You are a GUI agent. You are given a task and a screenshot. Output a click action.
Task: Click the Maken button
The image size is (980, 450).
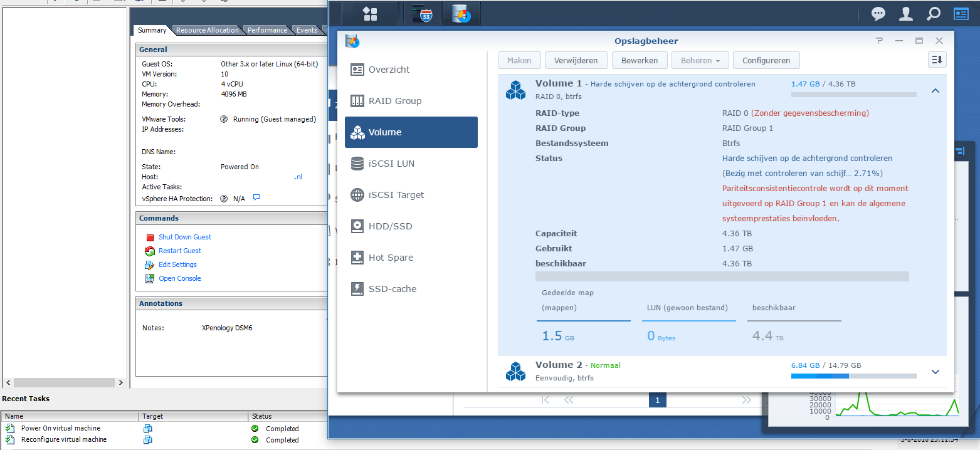click(519, 61)
